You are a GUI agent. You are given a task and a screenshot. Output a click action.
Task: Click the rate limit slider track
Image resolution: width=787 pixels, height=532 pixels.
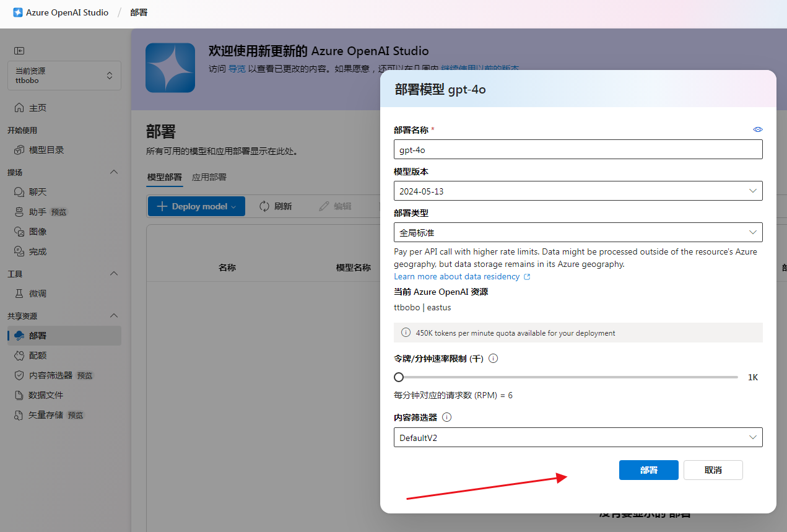click(x=566, y=377)
